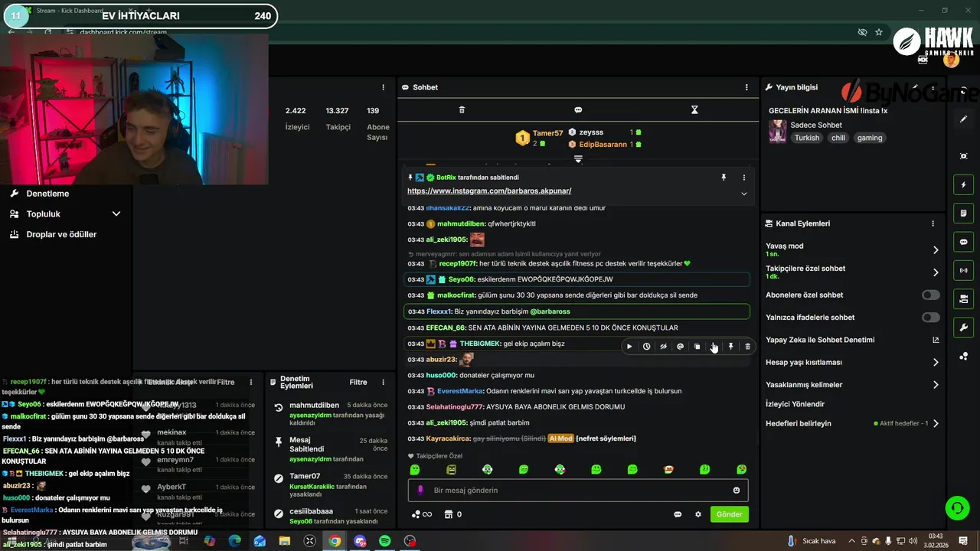Expand Hedefleri belirleyin row
This screenshot has height=551, width=980.
pos(853,423)
